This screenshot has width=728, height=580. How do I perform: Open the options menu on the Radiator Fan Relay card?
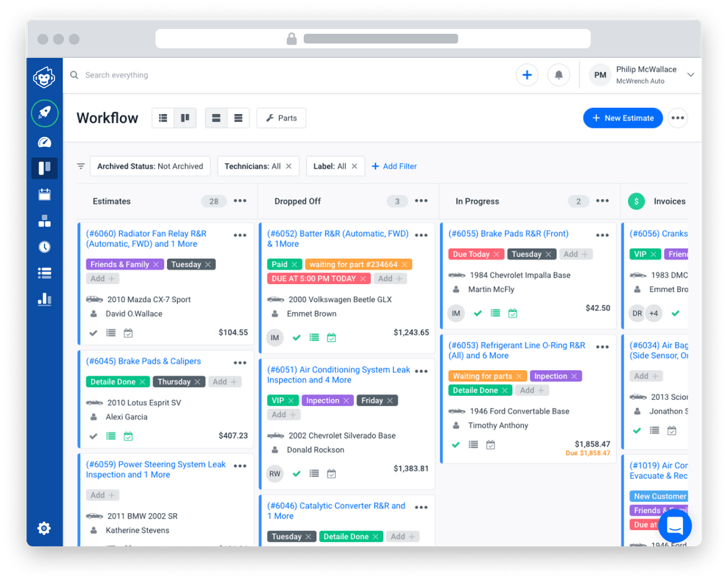click(x=240, y=235)
